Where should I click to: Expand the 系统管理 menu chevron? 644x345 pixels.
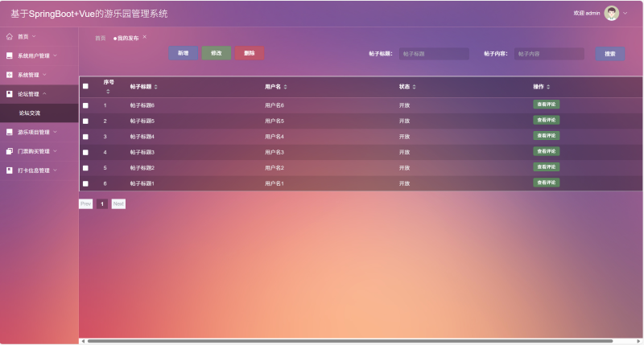click(x=44, y=75)
